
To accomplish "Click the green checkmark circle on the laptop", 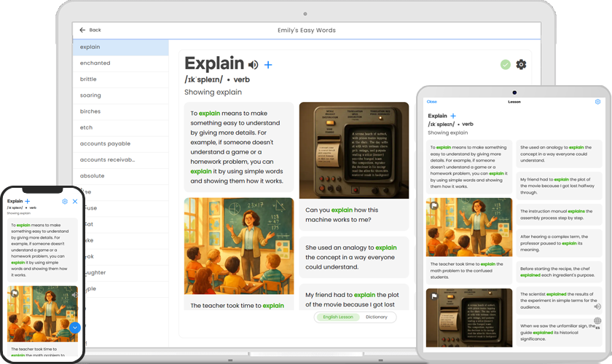I will 506,64.
